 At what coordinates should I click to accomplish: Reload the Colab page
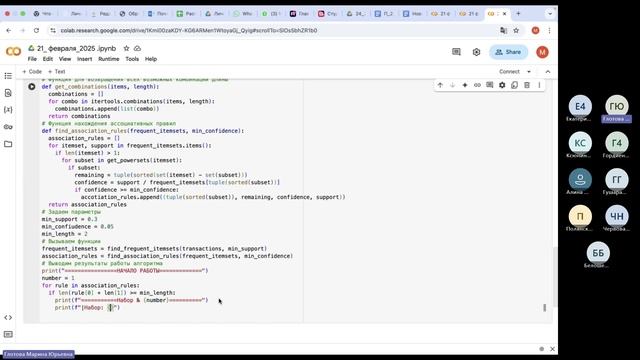coord(36,30)
